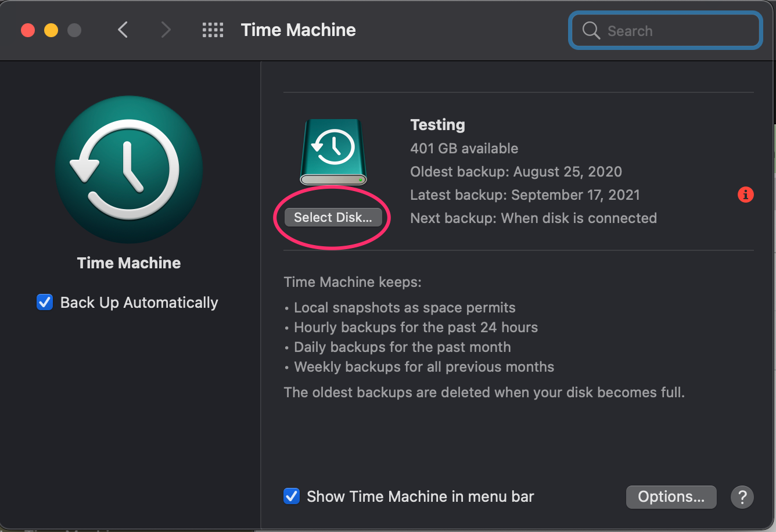776x532 pixels.
Task: Go back with the left chevron
Action: tap(123, 30)
